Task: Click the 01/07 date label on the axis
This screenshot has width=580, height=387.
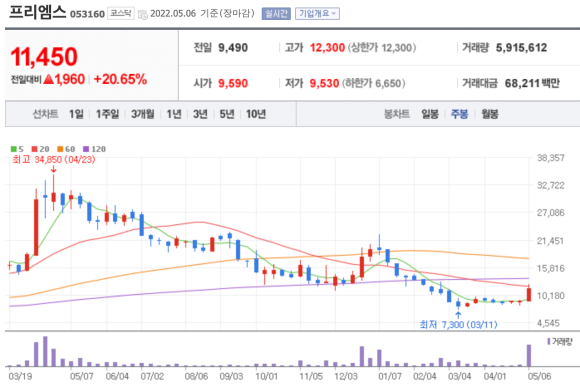Action: (x=390, y=377)
